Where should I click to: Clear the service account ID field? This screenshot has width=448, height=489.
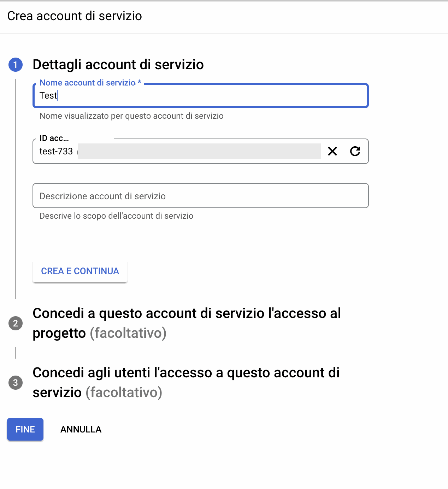332,151
